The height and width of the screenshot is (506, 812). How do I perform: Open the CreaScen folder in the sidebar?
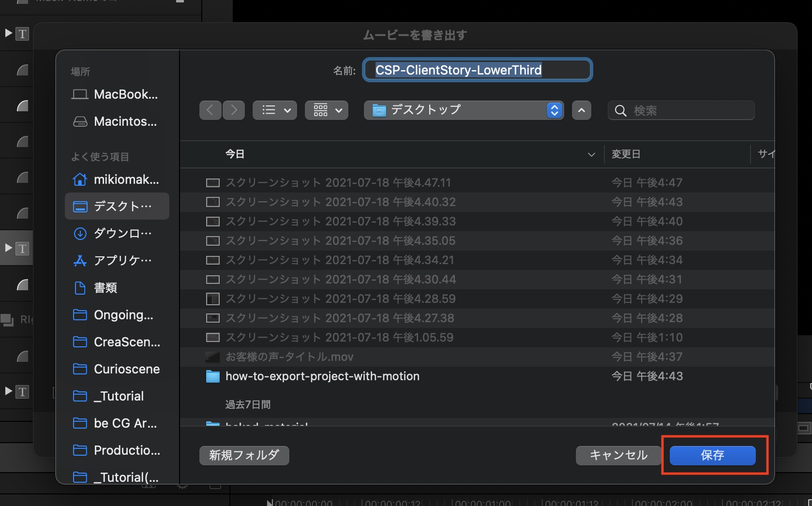pyautogui.click(x=117, y=342)
